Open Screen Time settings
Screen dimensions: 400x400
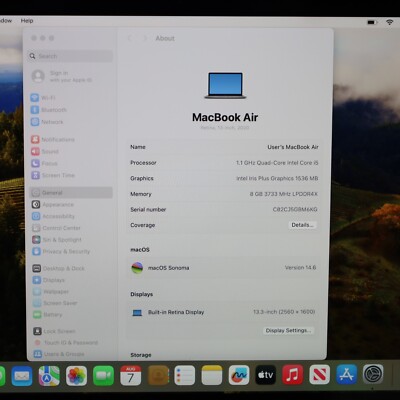point(53,175)
